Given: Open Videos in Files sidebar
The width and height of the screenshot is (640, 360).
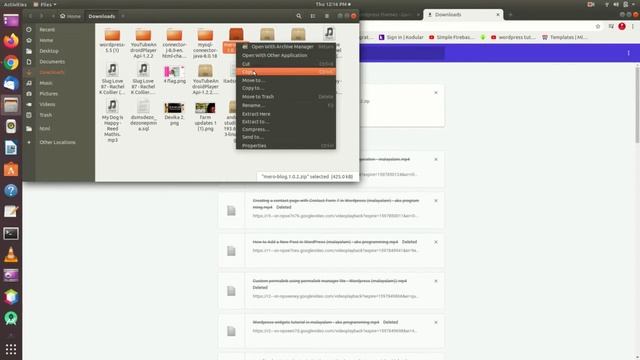Looking at the screenshot, I should (x=47, y=104).
